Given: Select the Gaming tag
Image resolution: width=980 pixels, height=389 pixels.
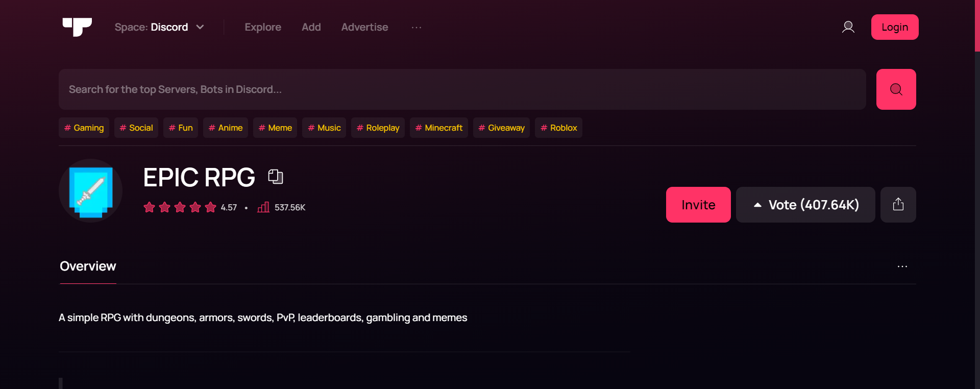Looking at the screenshot, I should tap(84, 128).
